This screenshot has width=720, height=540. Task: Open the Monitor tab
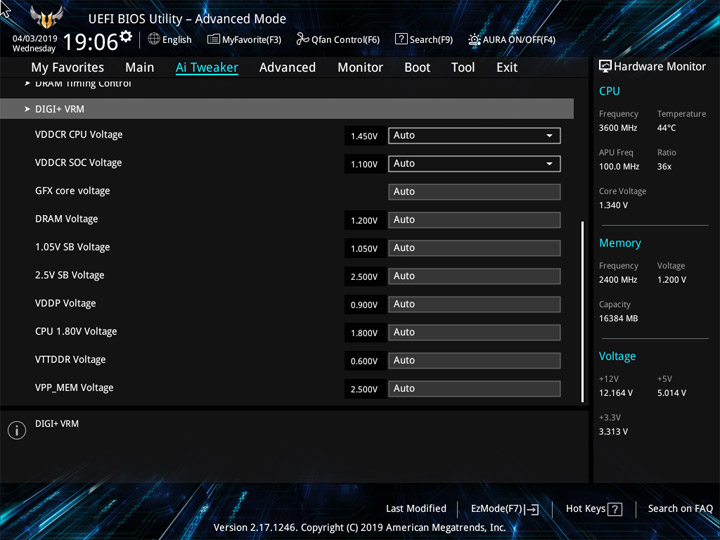pyautogui.click(x=360, y=68)
